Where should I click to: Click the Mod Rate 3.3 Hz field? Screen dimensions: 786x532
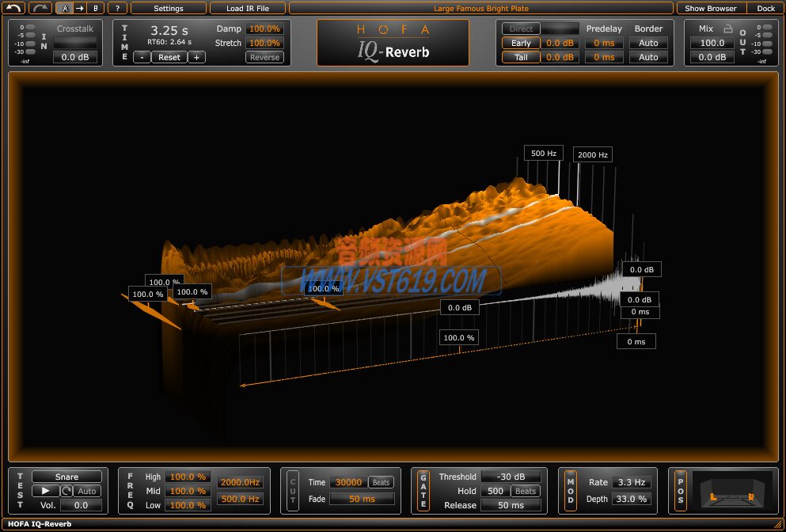pos(632,482)
